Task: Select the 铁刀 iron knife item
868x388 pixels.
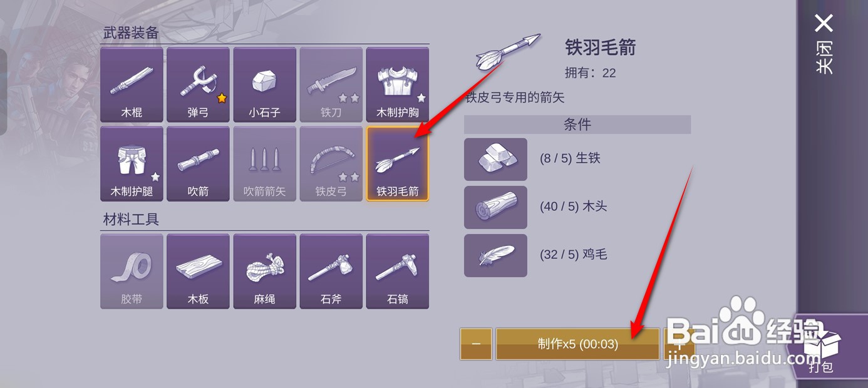Action: (331, 84)
